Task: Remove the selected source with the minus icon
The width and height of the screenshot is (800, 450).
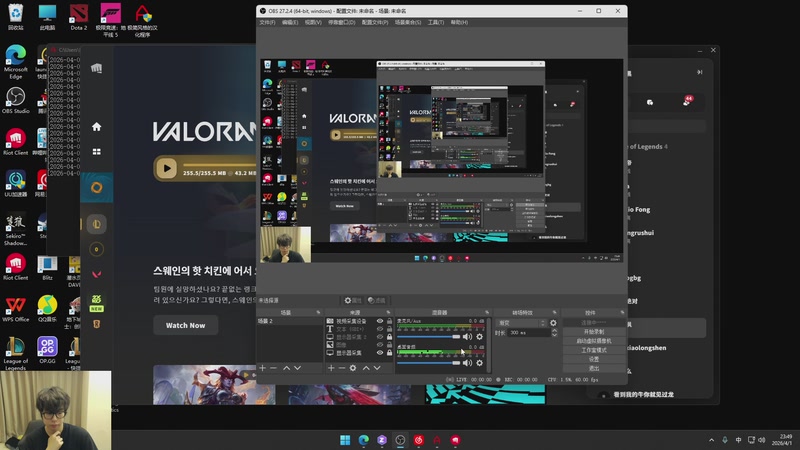Action: point(342,368)
